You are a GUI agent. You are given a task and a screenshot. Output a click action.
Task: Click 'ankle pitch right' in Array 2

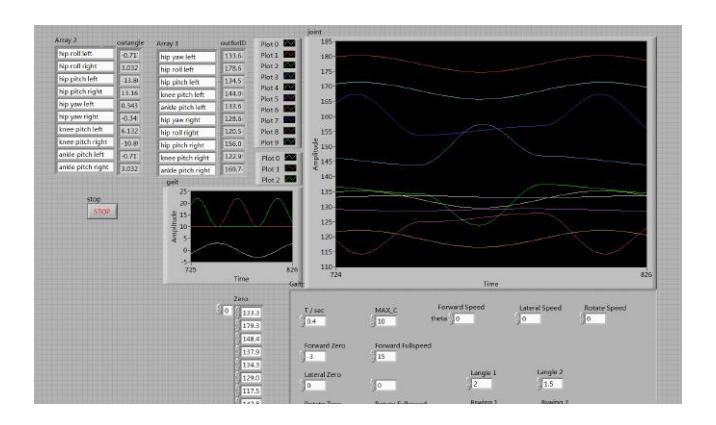[85, 167]
